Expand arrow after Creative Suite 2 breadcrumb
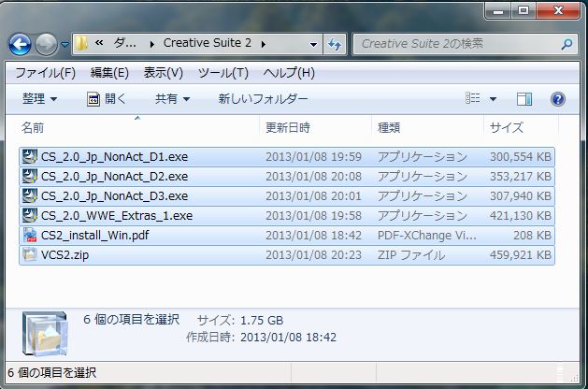588x389 pixels. (264, 44)
